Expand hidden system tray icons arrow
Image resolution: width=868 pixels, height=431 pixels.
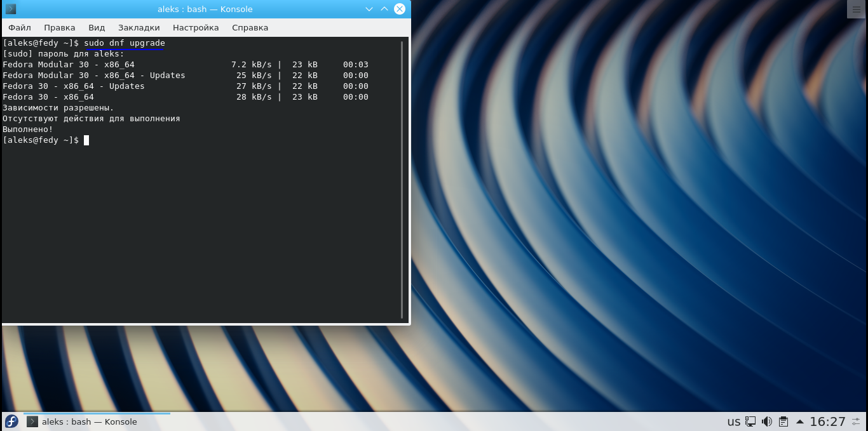point(799,421)
